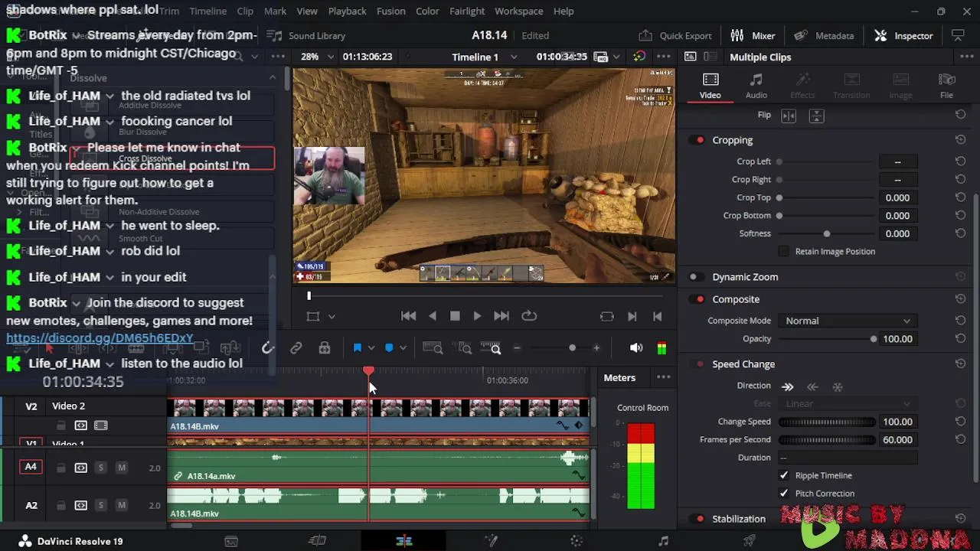Open the Metadata panel
This screenshot has width=980, height=551.
824,35
